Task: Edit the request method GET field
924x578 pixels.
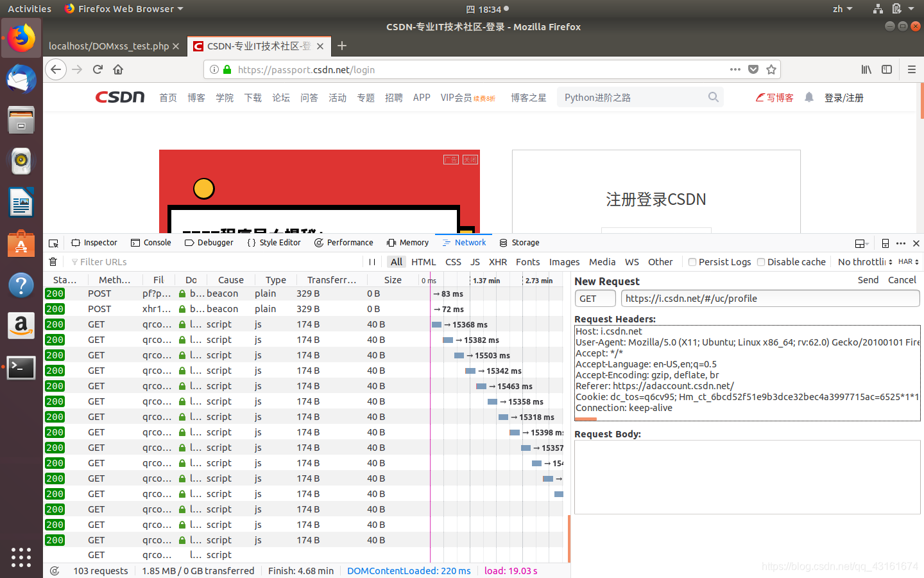Action: pyautogui.click(x=595, y=299)
